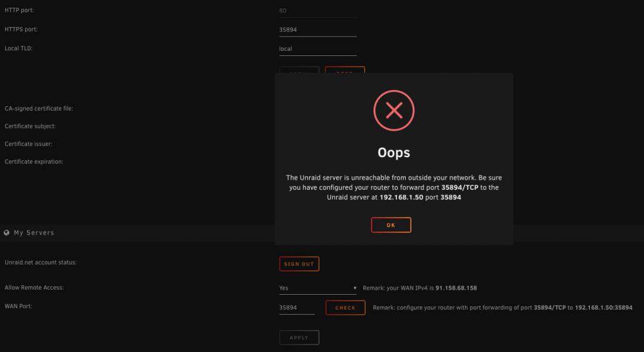Open the Allow Remote Access dropdown
644x352 pixels.
(318, 288)
